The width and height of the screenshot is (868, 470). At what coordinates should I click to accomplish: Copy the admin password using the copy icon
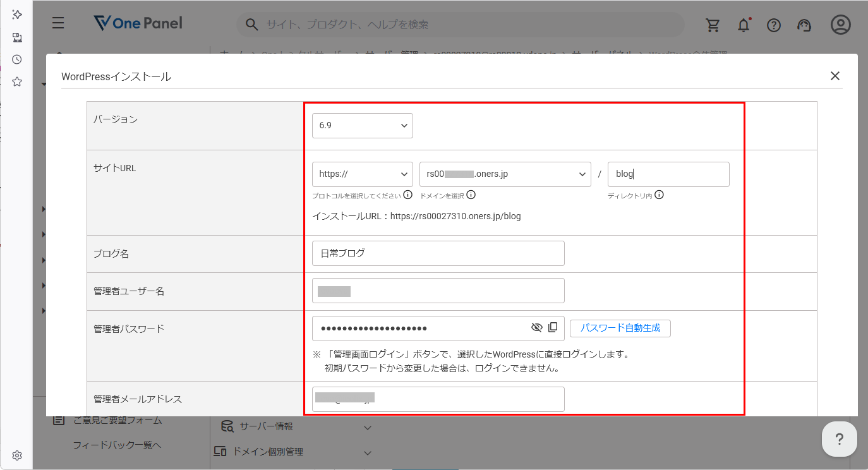click(x=553, y=327)
